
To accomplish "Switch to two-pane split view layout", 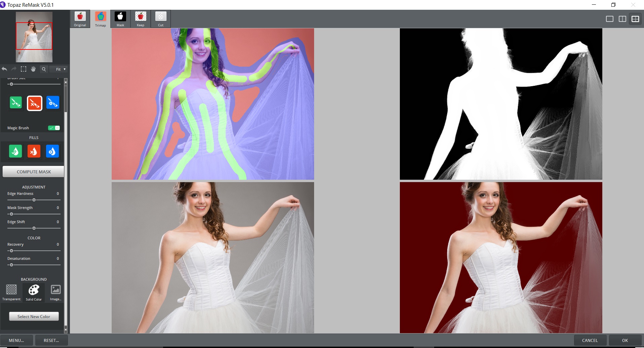I will coord(622,19).
